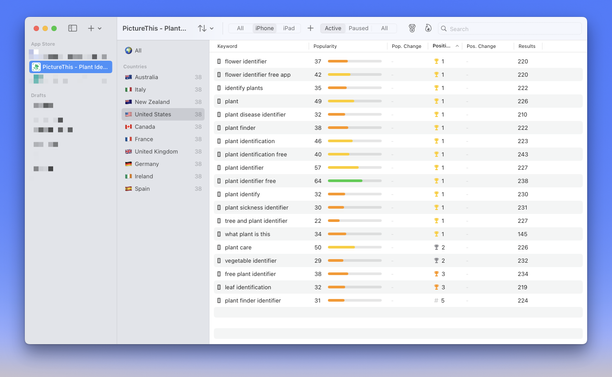Select the 'what plant is this' keyword text
This screenshot has height=377, width=612.
coord(247,234)
